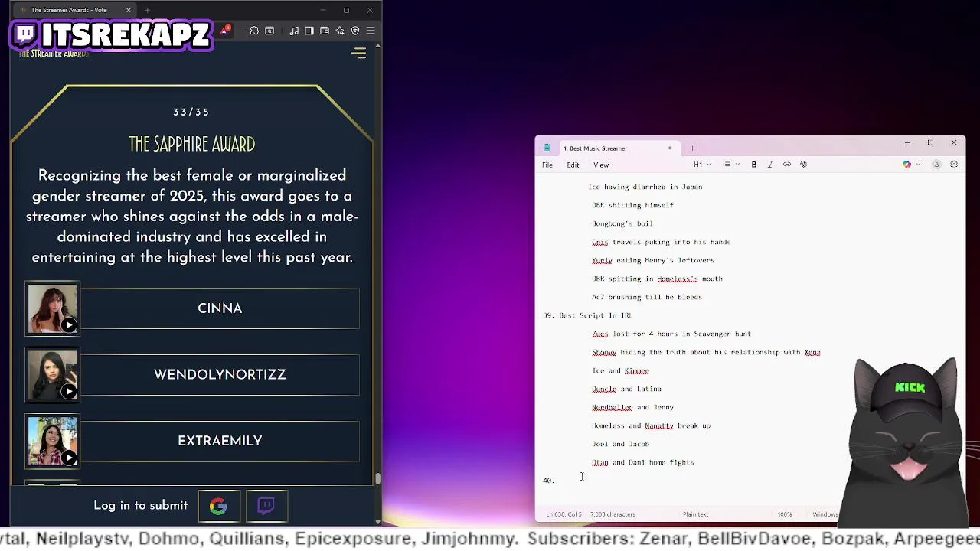Click the line 'Homeless and Nanatty break up'

pos(651,425)
